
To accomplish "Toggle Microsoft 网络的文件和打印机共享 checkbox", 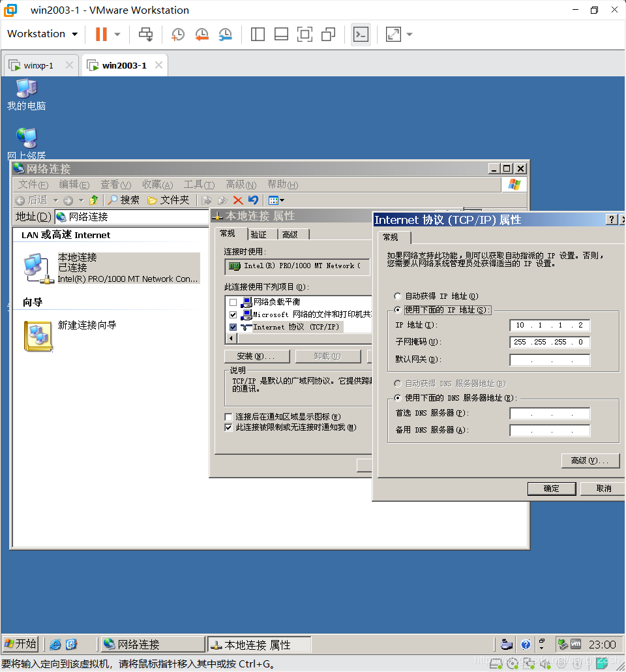I will (x=233, y=314).
